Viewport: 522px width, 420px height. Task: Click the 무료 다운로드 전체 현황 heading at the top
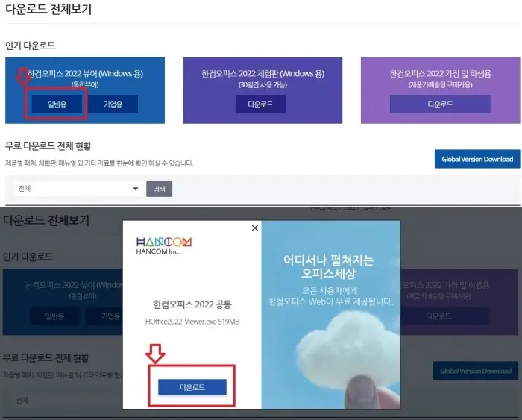48,146
